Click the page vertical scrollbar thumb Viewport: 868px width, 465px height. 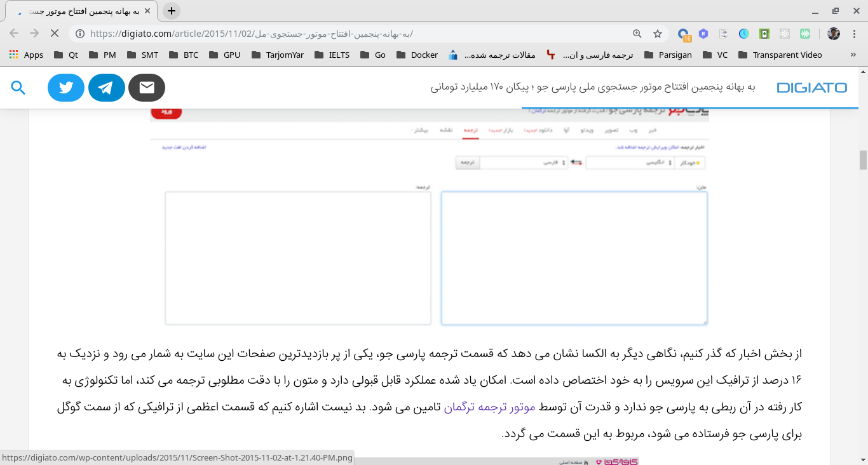863,160
